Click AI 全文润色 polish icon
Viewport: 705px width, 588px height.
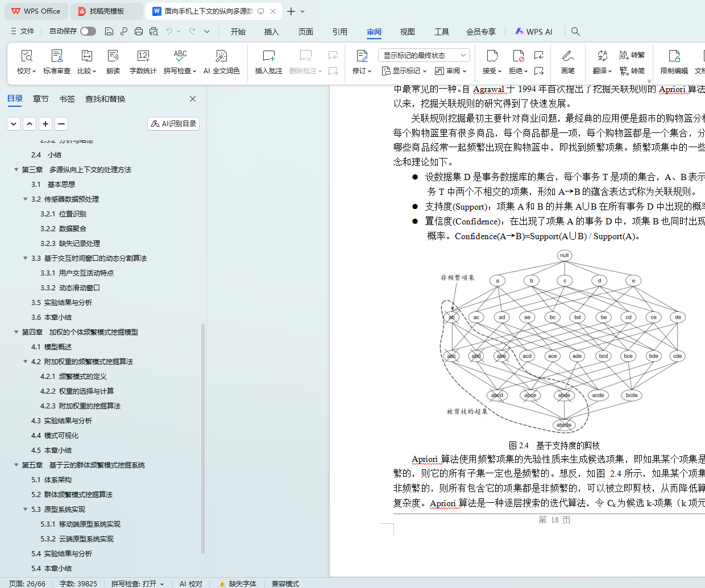pos(221,56)
